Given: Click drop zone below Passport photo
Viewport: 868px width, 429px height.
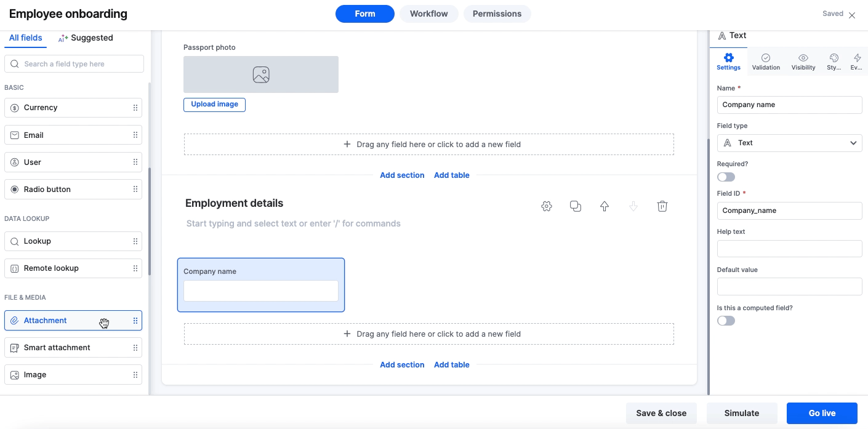Looking at the screenshot, I should 429,145.
